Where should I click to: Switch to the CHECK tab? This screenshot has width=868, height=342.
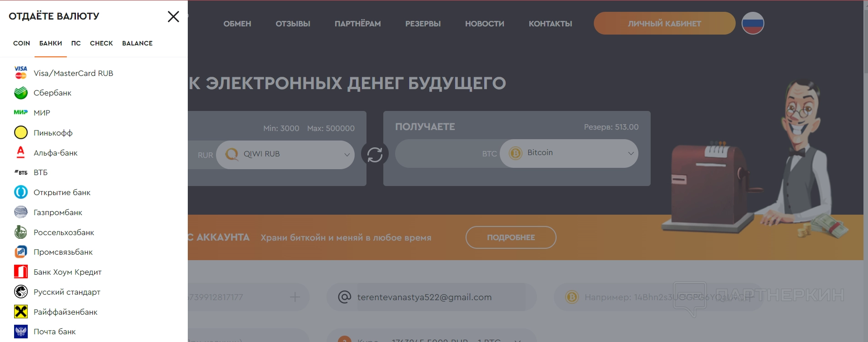101,43
